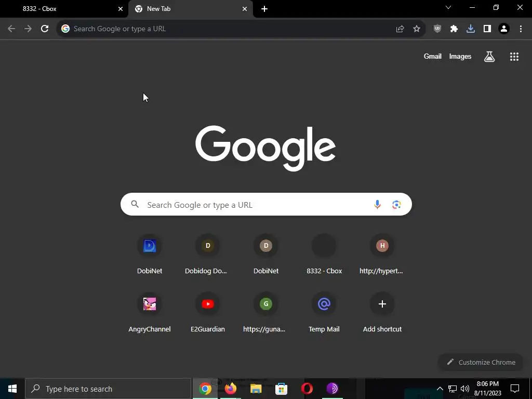The image size is (532, 399).
Task: Open the notification center icon
Action: [x=515, y=389]
